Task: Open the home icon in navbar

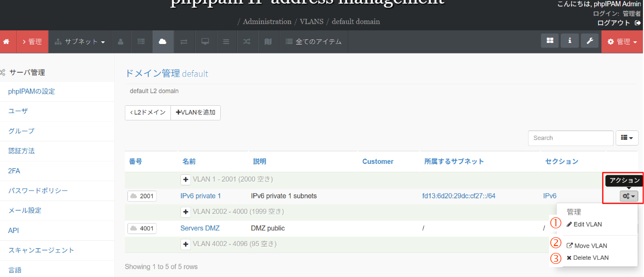Action: click(x=6, y=42)
